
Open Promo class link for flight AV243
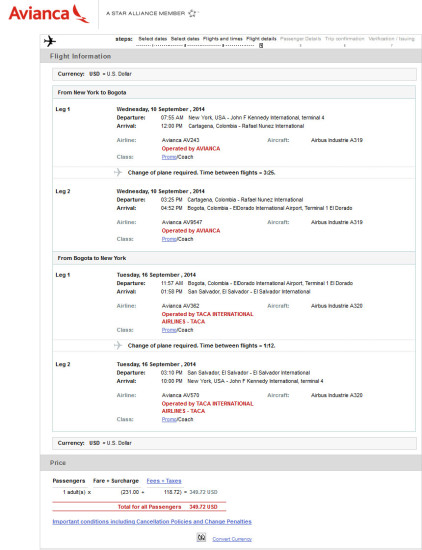point(169,157)
